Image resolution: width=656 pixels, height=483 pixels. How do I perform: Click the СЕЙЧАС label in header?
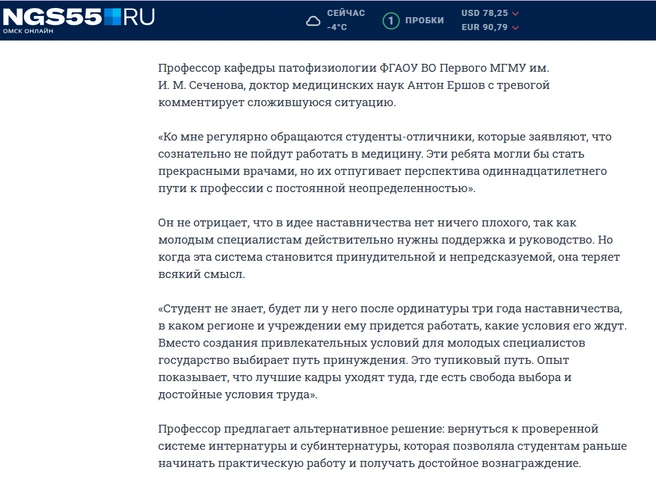tap(346, 13)
